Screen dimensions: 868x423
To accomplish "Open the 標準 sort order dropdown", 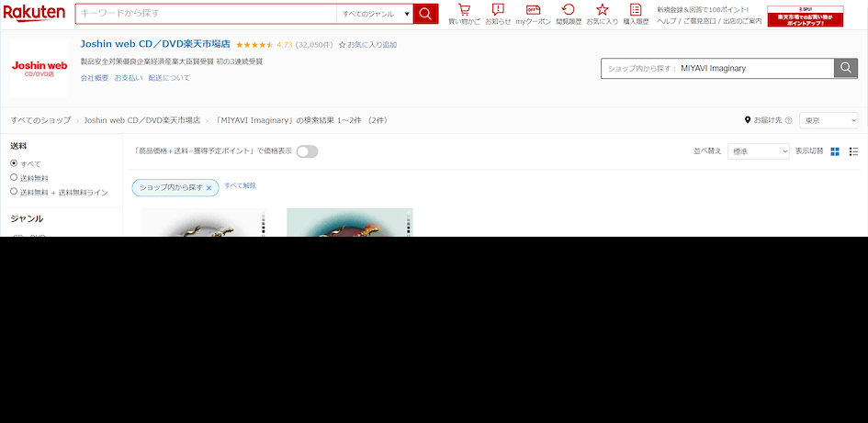I will tap(758, 151).
